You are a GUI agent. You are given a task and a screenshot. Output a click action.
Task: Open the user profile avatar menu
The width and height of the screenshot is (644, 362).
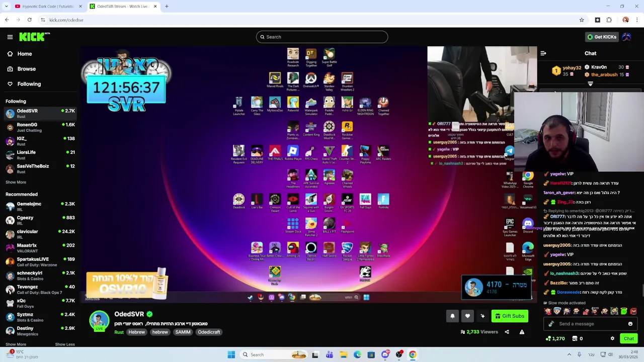[627, 37]
